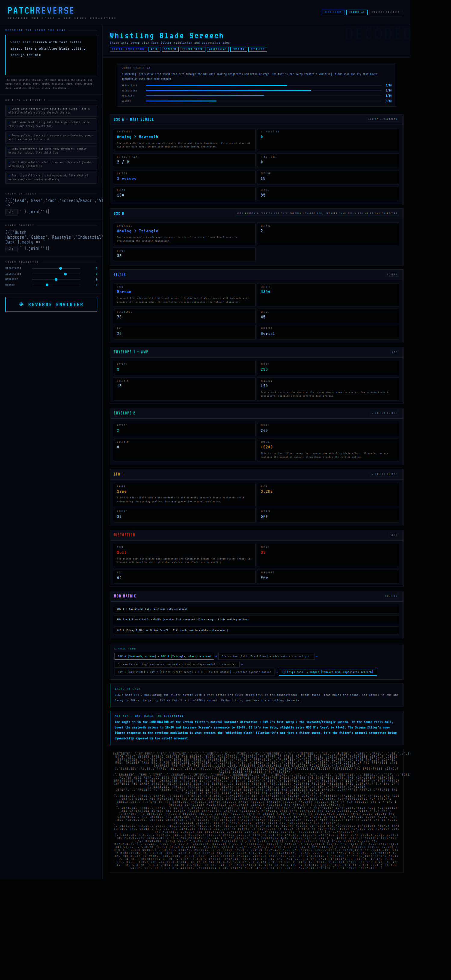Image resolution: width=451 pixels, height=980 pixels.
Task: Pick the 'Soft warm lead rising' example
Action: click(51, 124)
